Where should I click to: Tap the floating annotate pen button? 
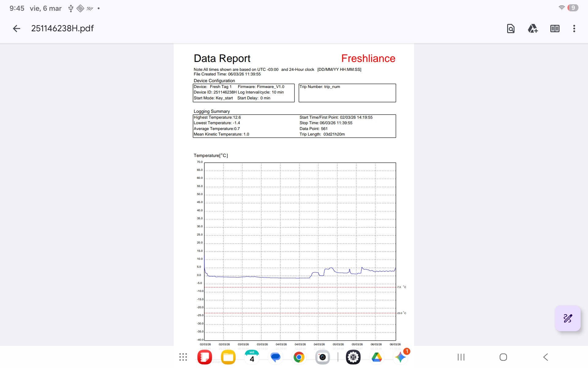tap(567, 318)
